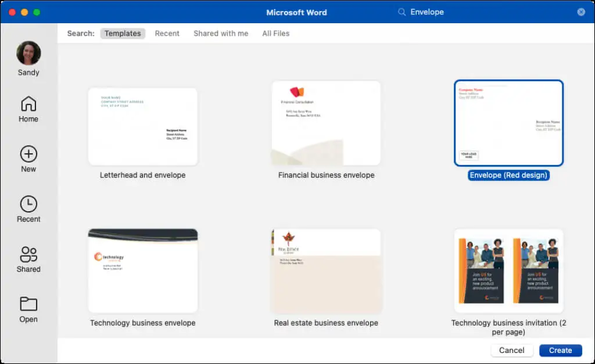Clear the Envelope search text
The width and height of the screenshot is (595, 364).
click(581, 12)
